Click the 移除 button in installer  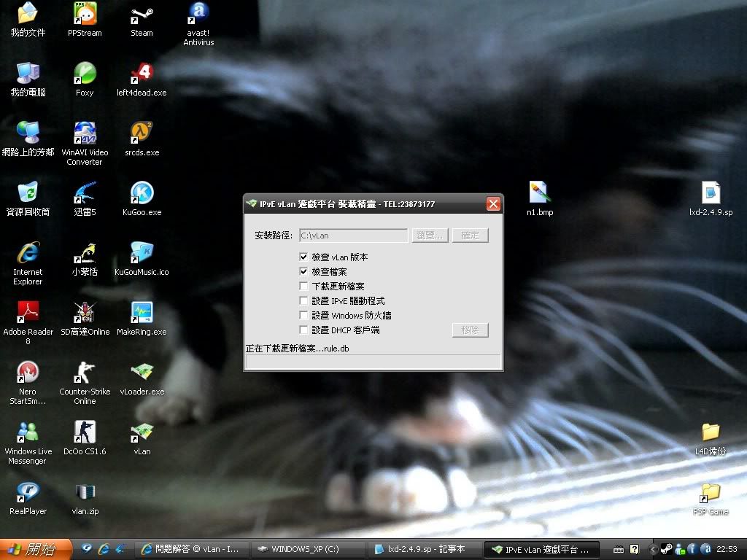tap(470, 330)
